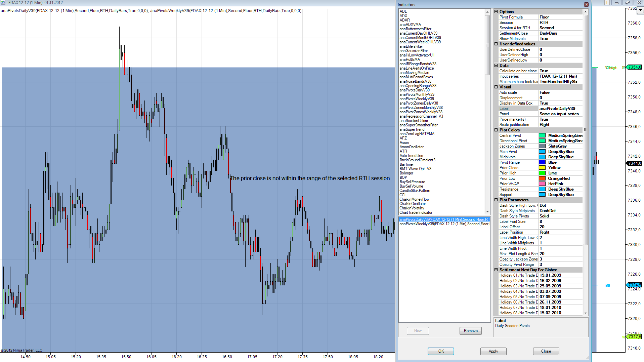Toggle the Show Midpivots True value
Viewport: 644px width, 362px height.
coord(560,39)
